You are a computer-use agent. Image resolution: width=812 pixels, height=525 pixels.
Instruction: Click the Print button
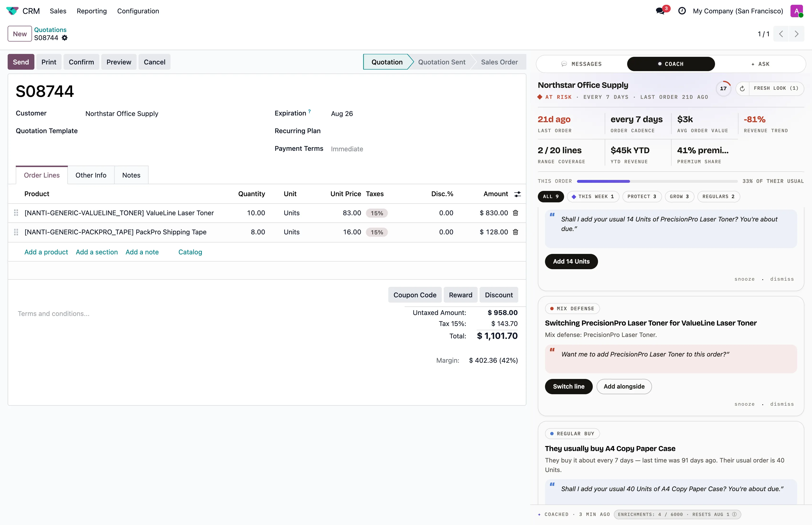pyautogui.click(x=49, y=62)
